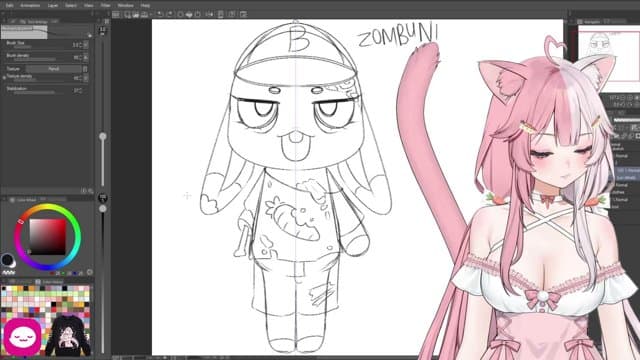Pick a shade in the color square
This screenshot has width=640, height=360.
tap(47, 237)
